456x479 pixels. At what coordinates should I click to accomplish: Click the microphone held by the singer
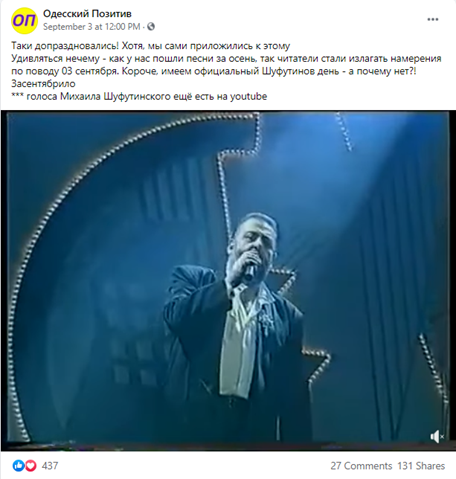(x=248, y=272)
